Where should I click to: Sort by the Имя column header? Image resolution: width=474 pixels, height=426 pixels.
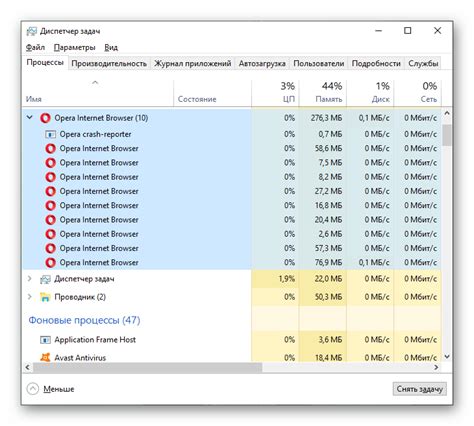pos(98,93)
